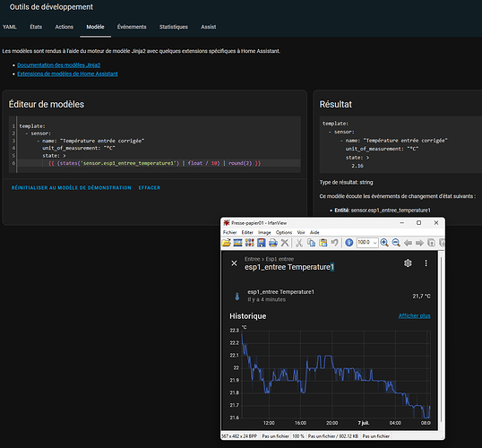This screenshot has width=482, height=448.
Task: Switch to the Statistiques tab
Action: tap(174, 27)
